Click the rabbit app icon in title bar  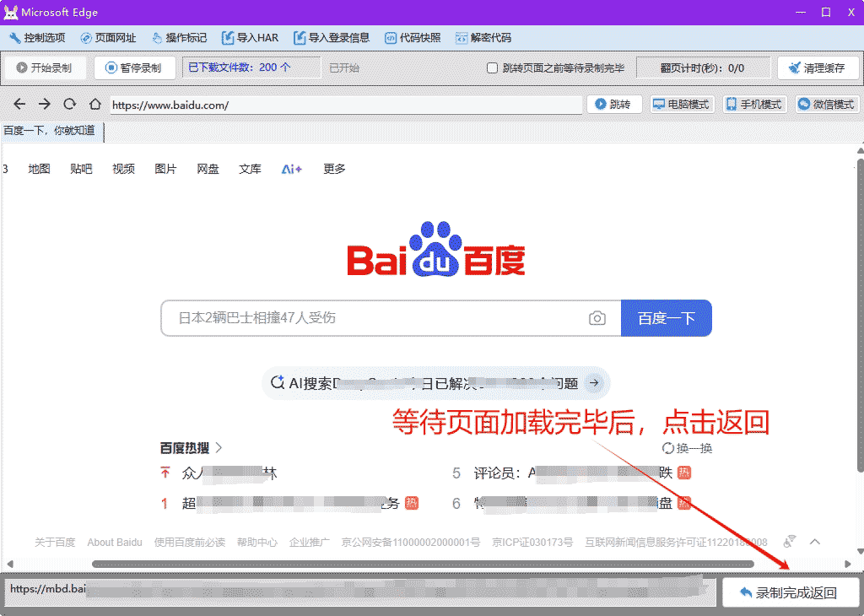tap(10, 12)
